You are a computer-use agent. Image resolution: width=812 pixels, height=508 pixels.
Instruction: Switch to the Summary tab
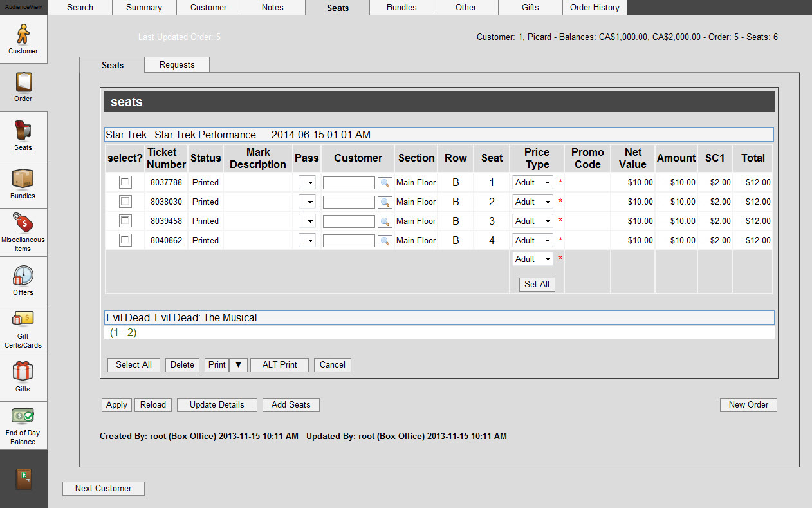click(x=145, y=7)
